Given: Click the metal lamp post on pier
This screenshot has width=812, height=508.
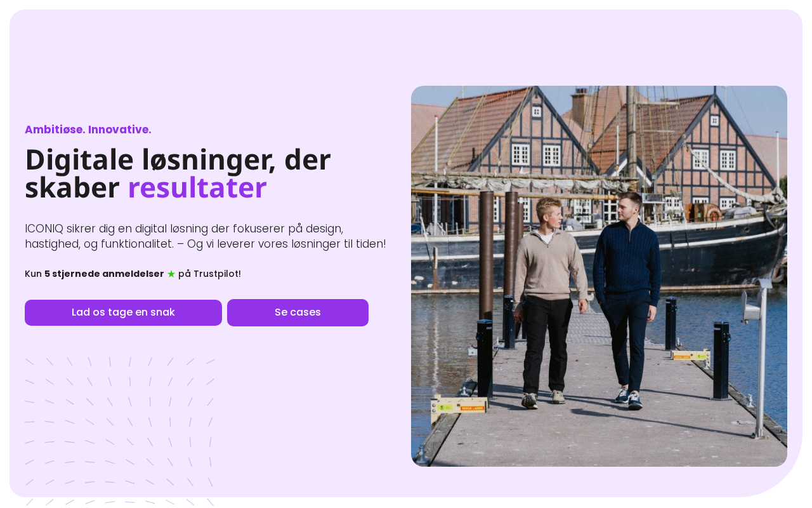Looking at the screenshot, I should click(759, 359).
